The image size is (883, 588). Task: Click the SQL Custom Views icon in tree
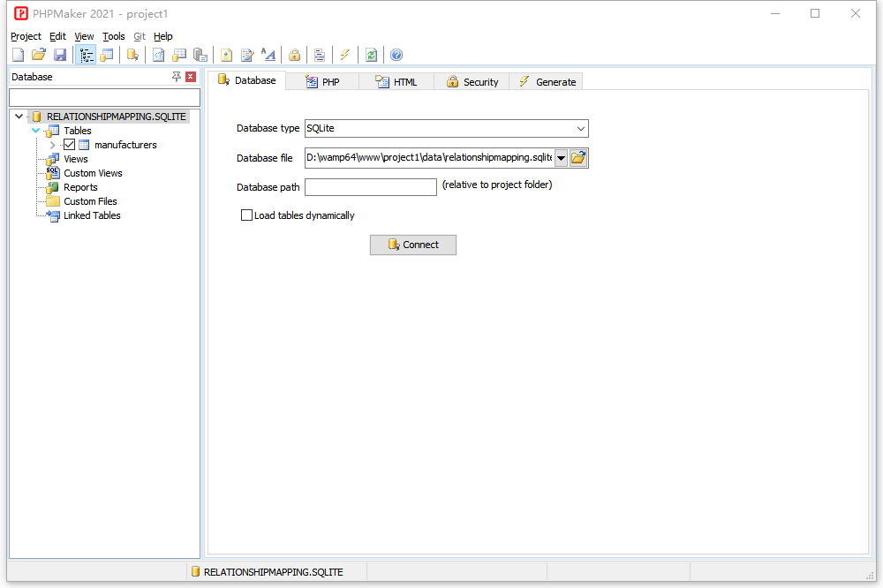[x=52, y=173]
